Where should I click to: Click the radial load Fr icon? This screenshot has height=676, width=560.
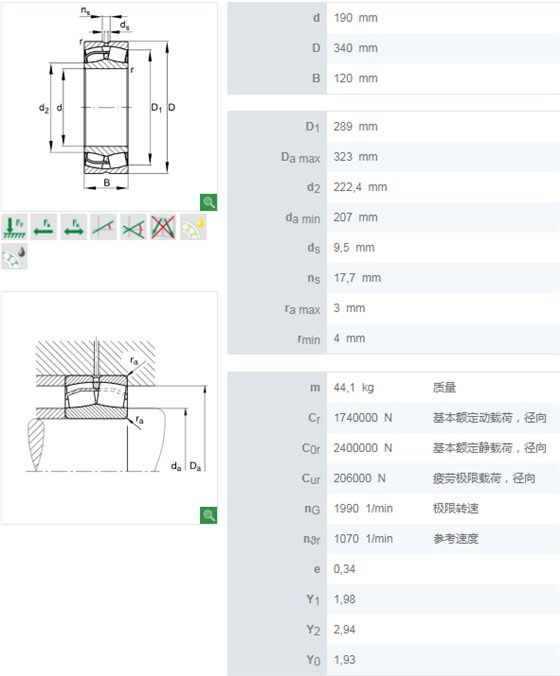pos(15,227)
